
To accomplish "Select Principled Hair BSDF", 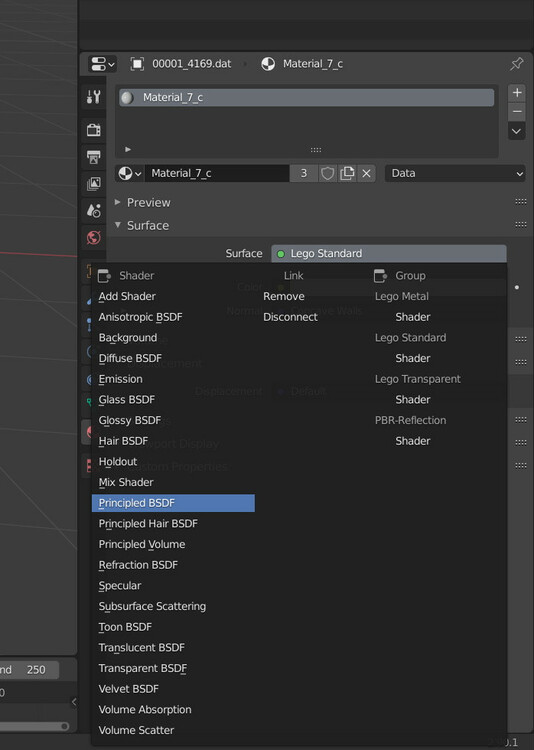I will pos(173,524).
